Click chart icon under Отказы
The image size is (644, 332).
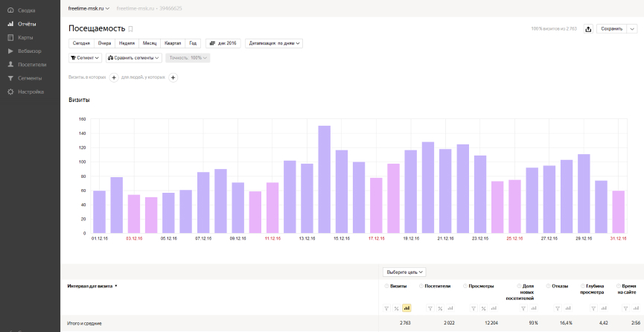click(567, 308)
